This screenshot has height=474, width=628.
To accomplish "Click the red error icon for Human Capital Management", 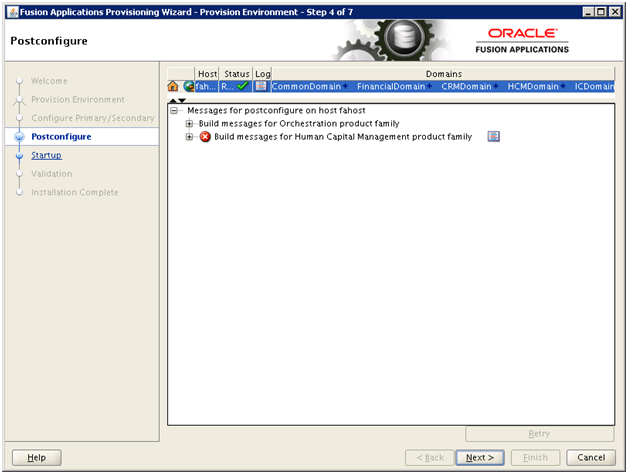I will [205, 137].
